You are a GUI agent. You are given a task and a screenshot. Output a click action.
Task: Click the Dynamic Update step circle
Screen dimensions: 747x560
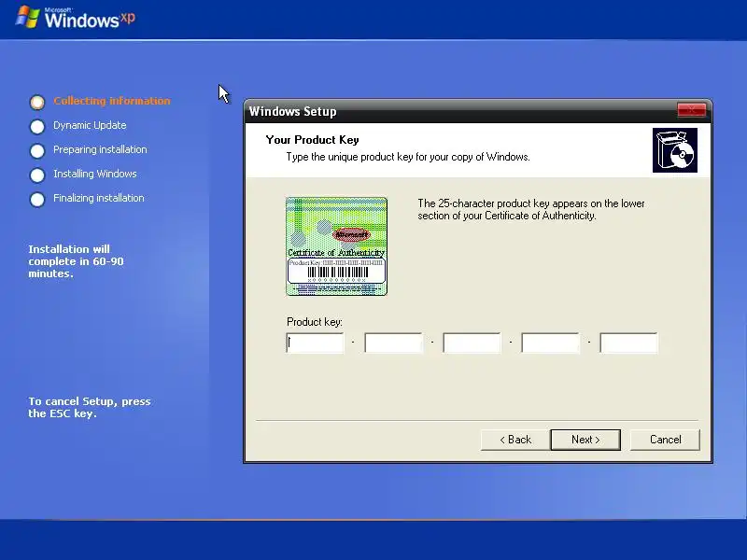coord(37,126)
